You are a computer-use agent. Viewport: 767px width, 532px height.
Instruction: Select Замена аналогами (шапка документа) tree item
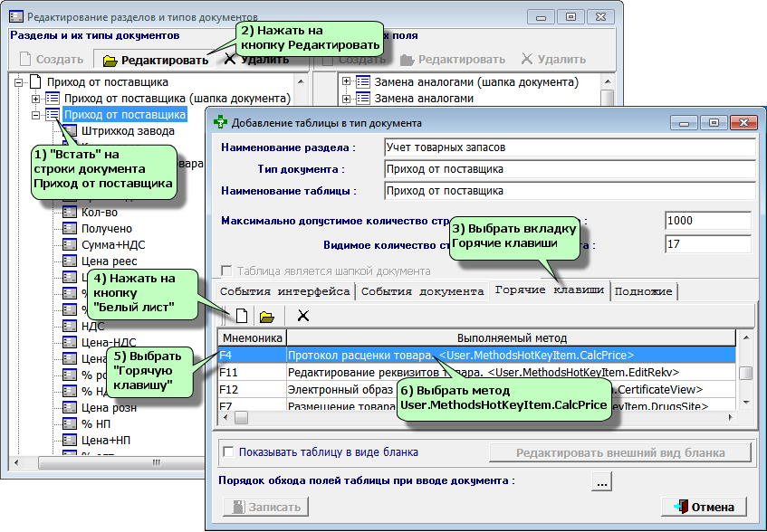476,82
